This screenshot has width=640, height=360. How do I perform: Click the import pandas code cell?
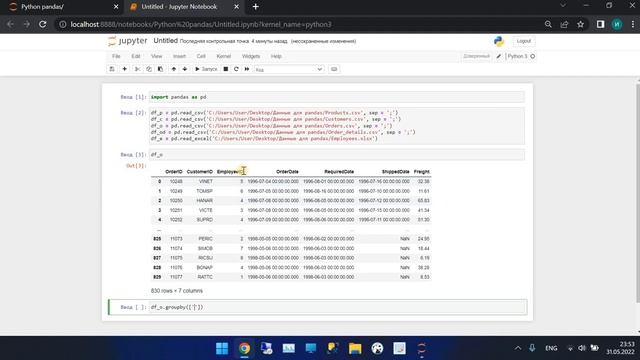pos(337,97)
